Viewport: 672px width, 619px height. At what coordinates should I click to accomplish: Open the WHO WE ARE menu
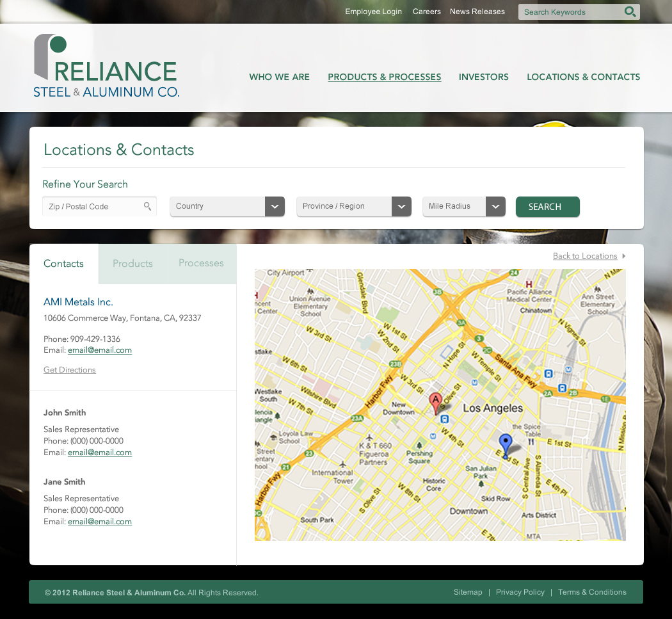280,77
